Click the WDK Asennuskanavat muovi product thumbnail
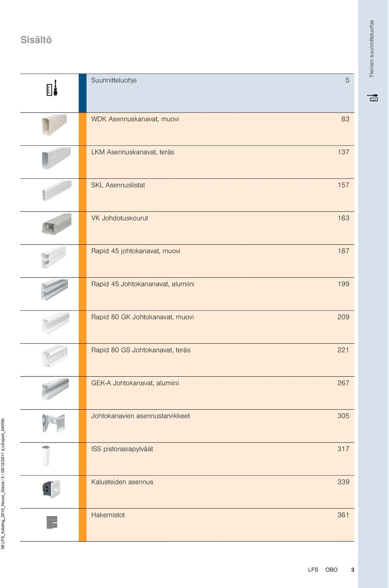 pos(54,125)
